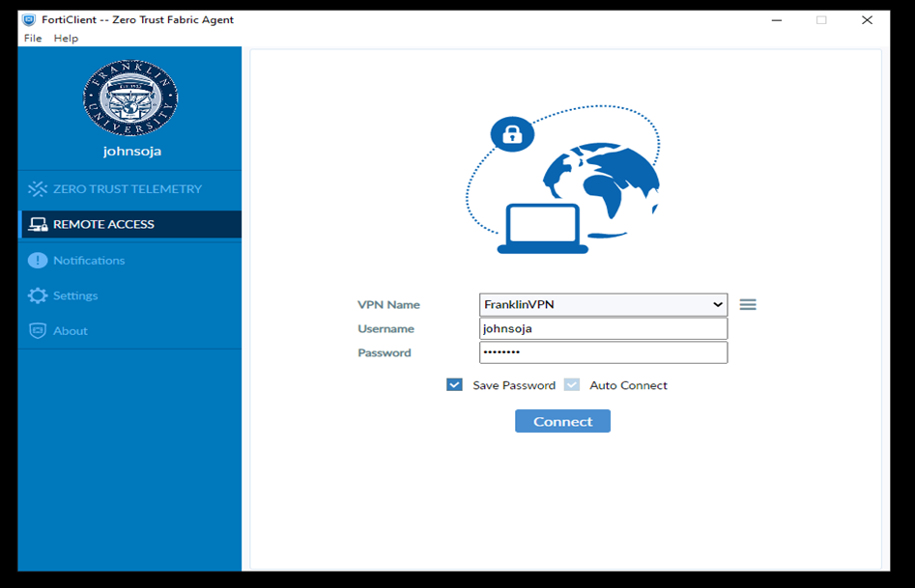The image size is (915, 588).
Task: Toggle the Save Password checkbox
Action: [454, 385]
